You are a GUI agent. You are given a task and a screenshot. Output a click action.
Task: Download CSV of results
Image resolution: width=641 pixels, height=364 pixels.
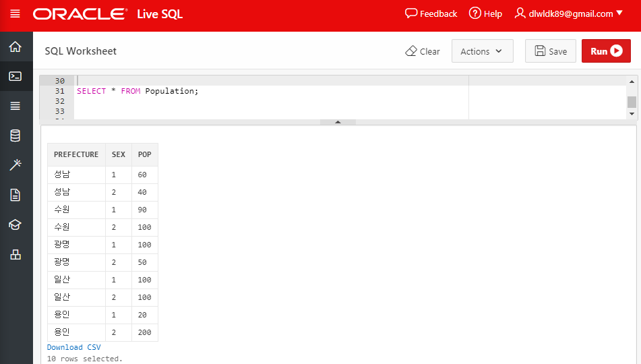[73, 347]
